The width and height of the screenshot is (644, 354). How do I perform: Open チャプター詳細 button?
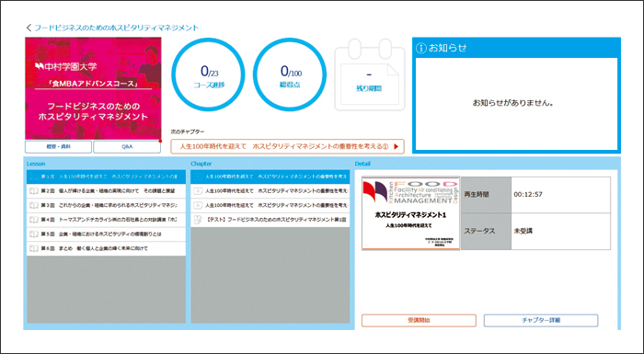tap(541, 320)
